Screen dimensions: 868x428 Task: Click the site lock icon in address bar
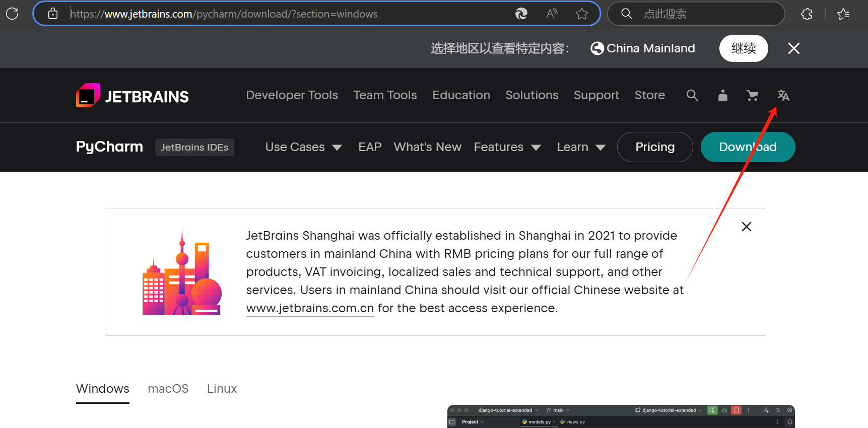click(x=53, y=14)
